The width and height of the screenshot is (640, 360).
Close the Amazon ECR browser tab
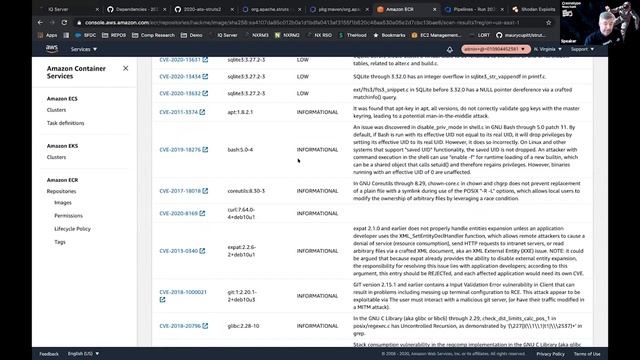(x=434, y=9)
